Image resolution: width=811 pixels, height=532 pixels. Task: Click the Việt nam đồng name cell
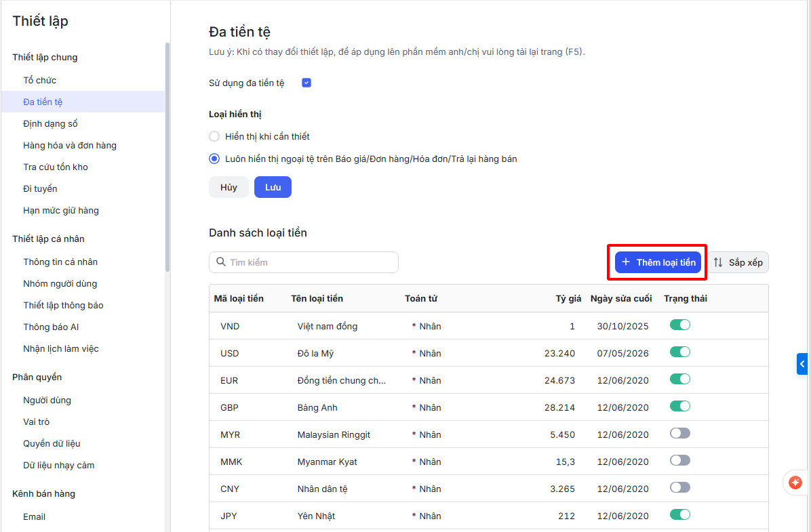[328, 326]
